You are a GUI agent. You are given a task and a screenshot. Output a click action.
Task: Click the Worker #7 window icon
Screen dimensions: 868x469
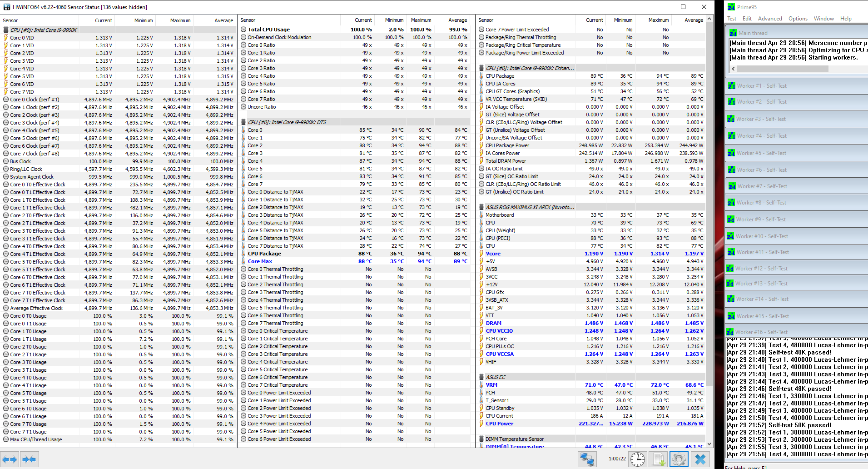coord(732,186)
